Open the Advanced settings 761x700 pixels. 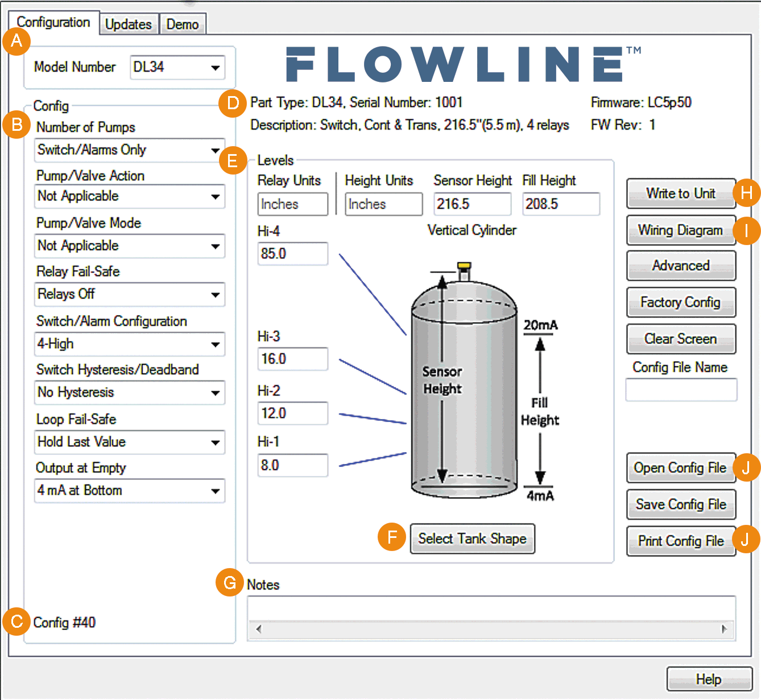(681, 266)
